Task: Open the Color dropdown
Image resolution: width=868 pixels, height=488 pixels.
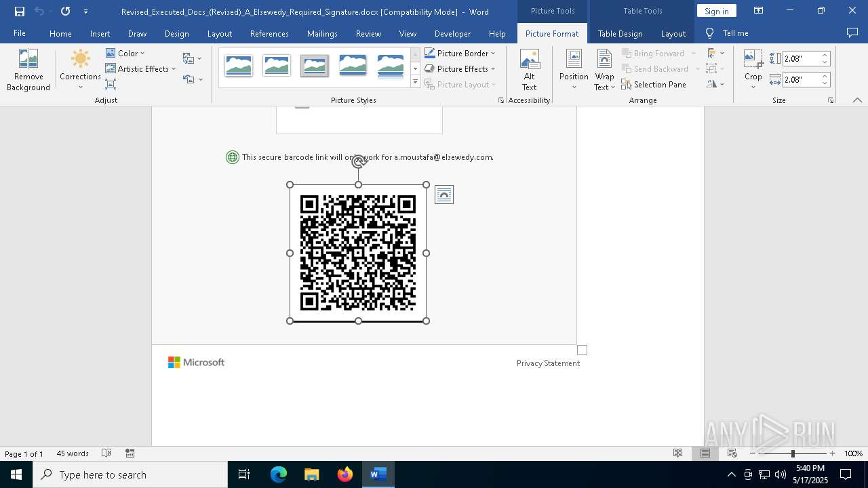Action: pyautogui.click(x=125, y=53)
